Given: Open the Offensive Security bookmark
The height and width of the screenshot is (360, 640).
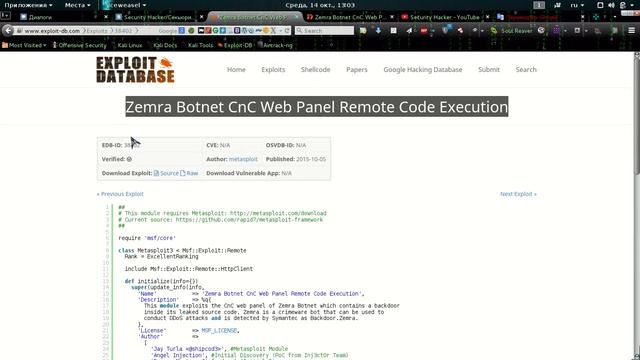Looking at the screenshot, I should [79, 45].
